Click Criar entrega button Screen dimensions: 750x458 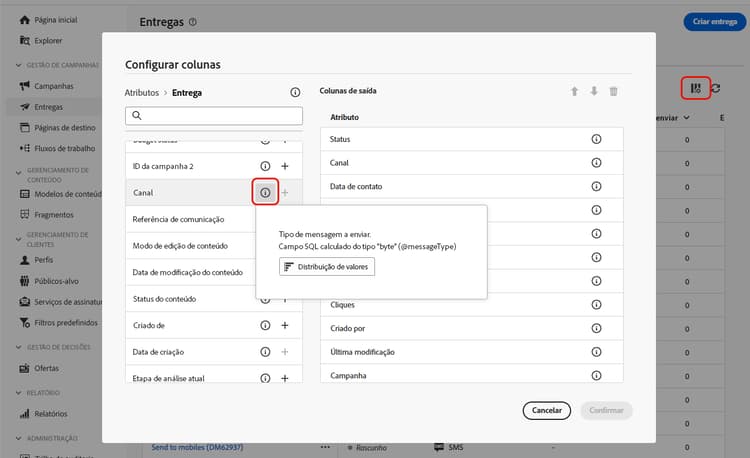point(715,22)
